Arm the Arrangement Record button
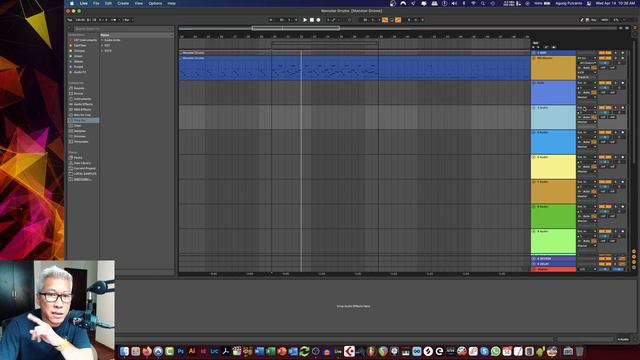 318,20
